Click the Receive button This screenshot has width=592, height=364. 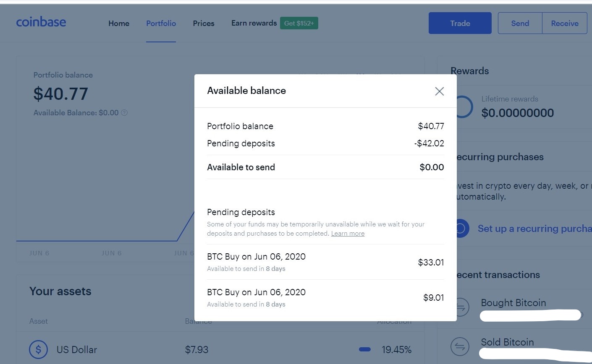pos(565,23)
